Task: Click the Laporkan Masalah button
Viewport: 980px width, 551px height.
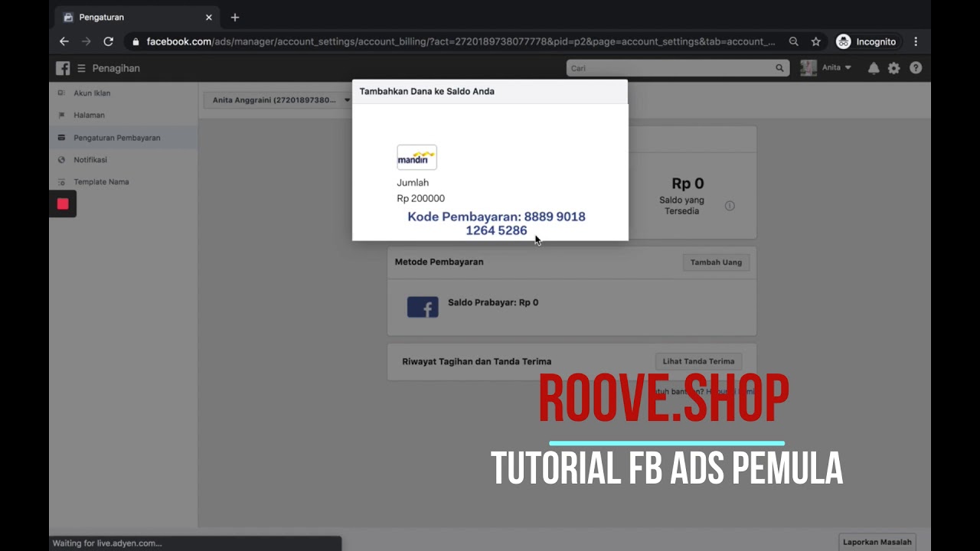Action: point(877,542)
